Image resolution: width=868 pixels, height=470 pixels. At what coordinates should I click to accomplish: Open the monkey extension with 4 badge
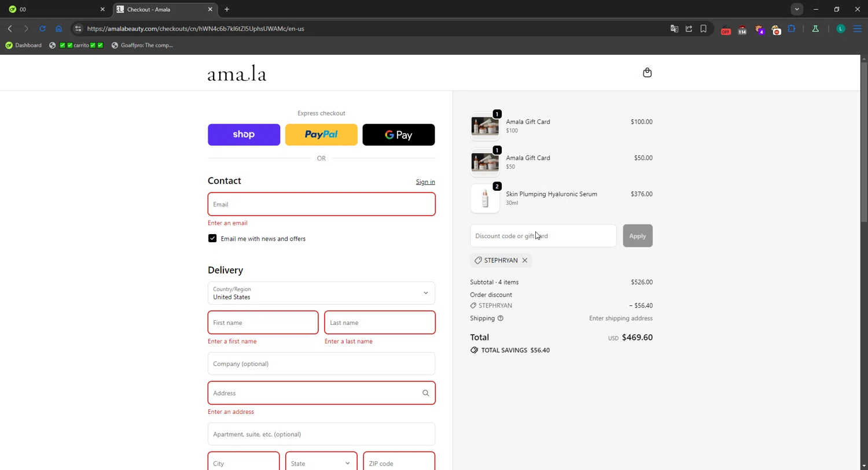(759, 29)
